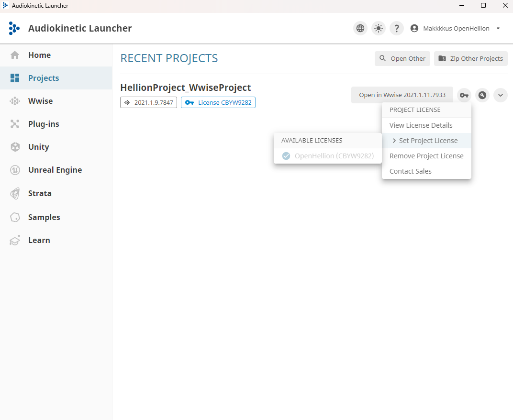Click the AVAILABLE LICENSES header
The image size is (513, 420).
312,140
